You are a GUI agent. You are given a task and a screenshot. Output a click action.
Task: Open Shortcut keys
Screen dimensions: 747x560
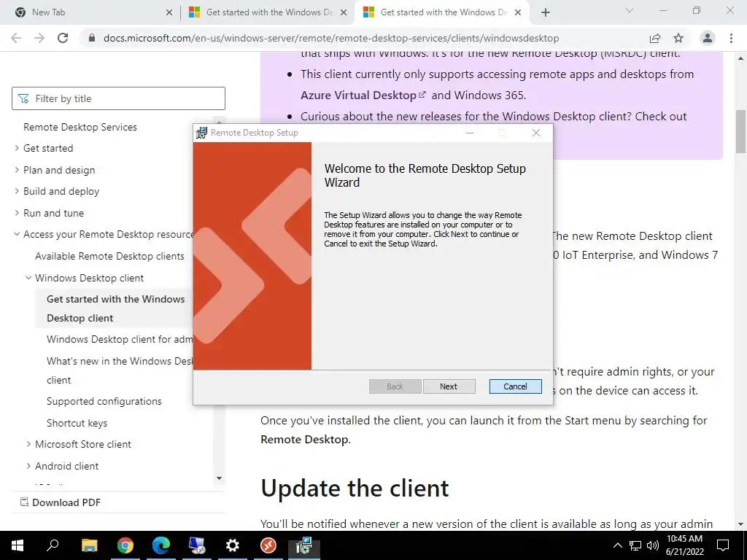pyautogui.click(x=77, y=423)
